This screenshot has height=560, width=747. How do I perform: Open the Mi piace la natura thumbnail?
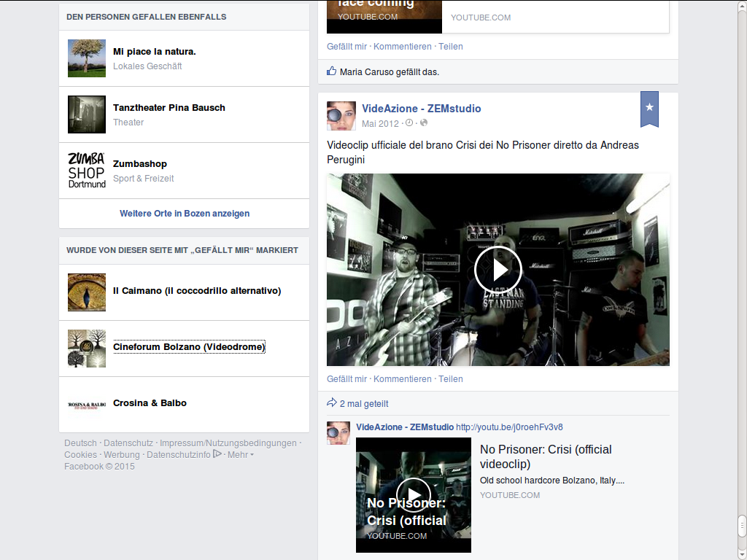[87, 58]
